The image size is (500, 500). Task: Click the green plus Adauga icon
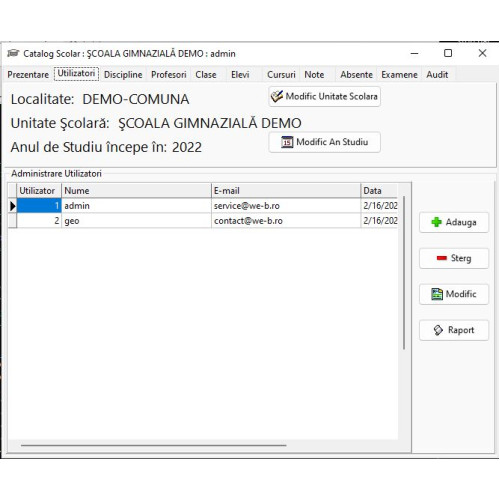436,222
